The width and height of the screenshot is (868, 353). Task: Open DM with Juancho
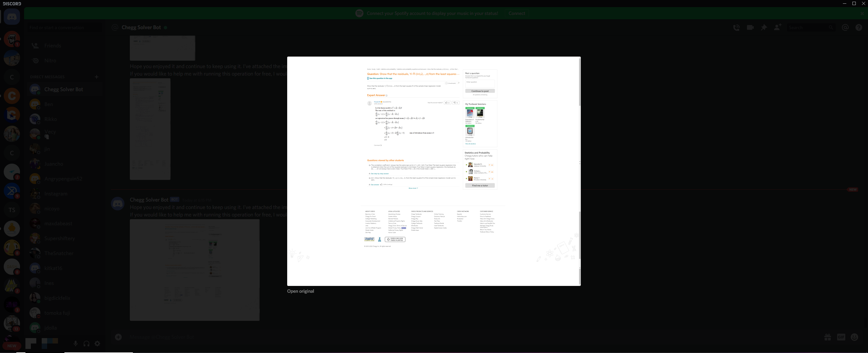coord(64,164)
